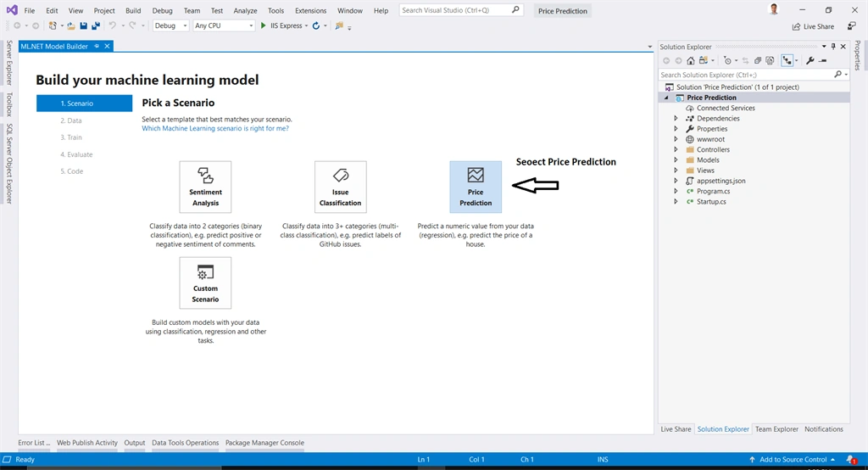The height and width of the screenshot is (470, 868).
Task: Close the ML.NET Model Builder tab
Action: (x=108, y=46)
